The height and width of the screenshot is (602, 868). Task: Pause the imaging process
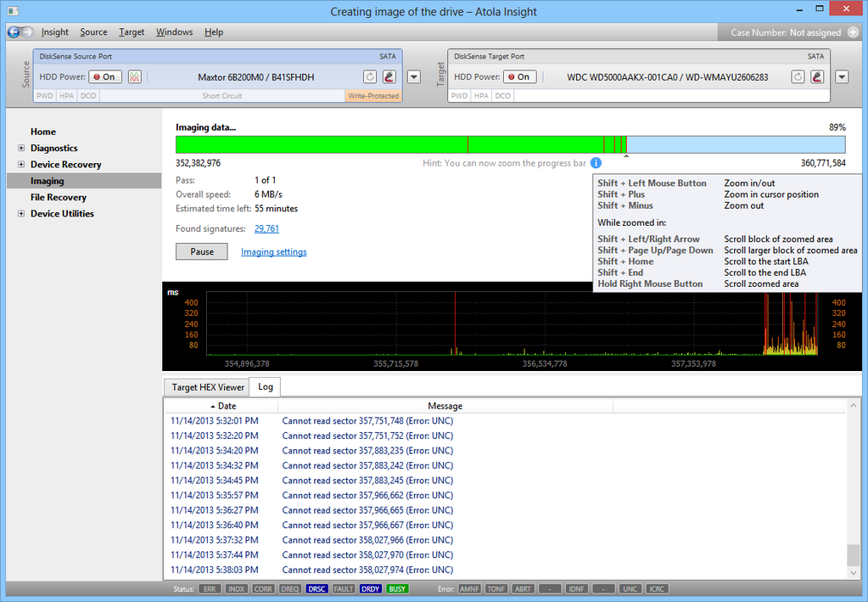click(201, 251)
